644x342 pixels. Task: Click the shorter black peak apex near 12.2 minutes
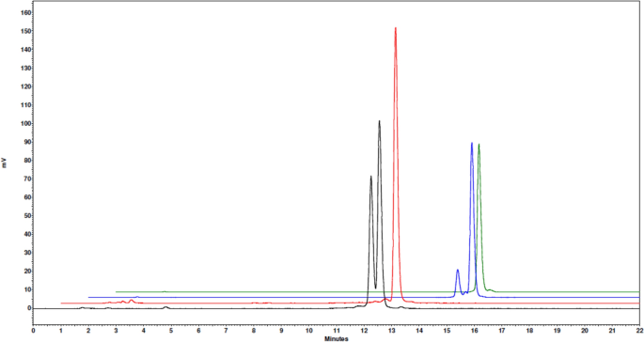tap(370, 176)
